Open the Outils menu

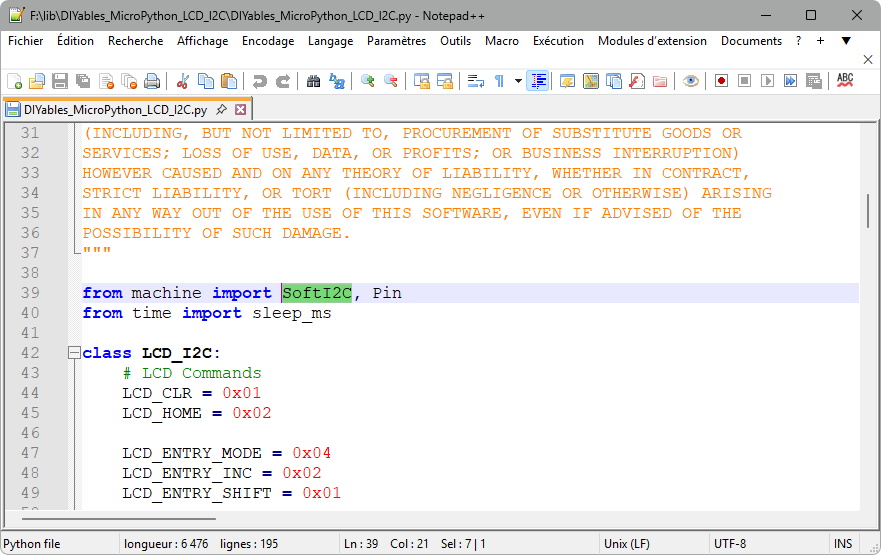click(x=455, y=41)
